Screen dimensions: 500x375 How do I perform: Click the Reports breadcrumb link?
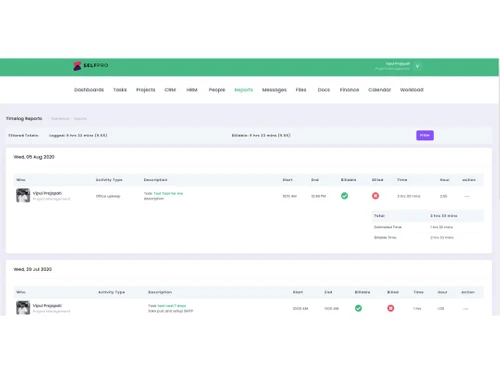tap(80, 119)
